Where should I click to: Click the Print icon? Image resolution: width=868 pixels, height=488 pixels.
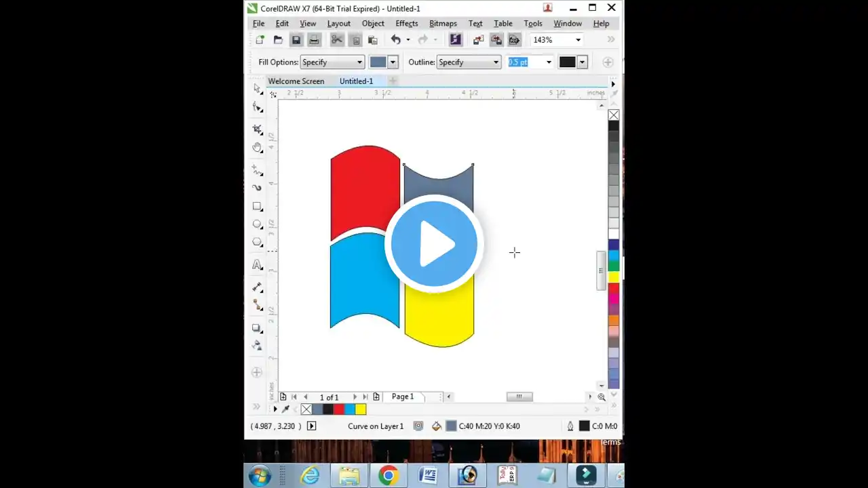pos(314,40)
